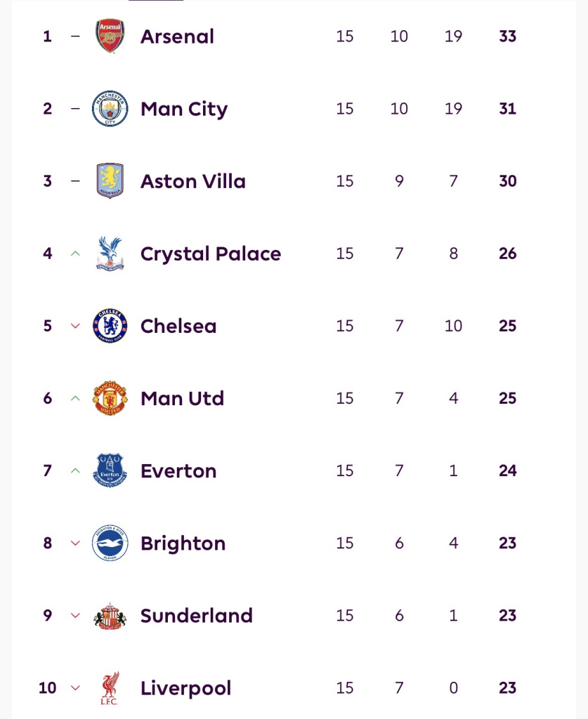The width and height of the screenshot is (588, 719).
Task: Click the Aston Villa crest icon
Action: click(x=110, y=181)
